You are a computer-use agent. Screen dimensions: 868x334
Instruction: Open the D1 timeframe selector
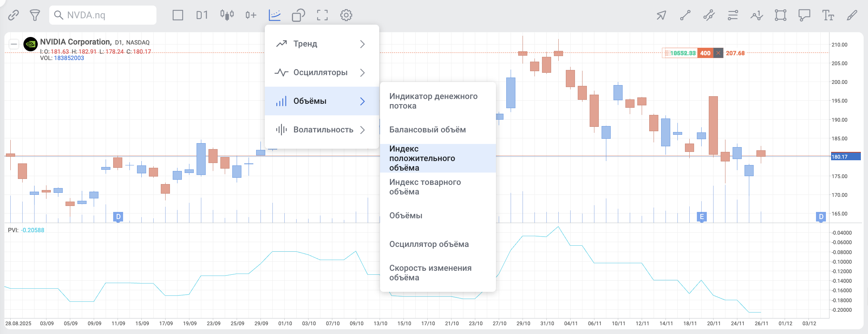(202, 15)
